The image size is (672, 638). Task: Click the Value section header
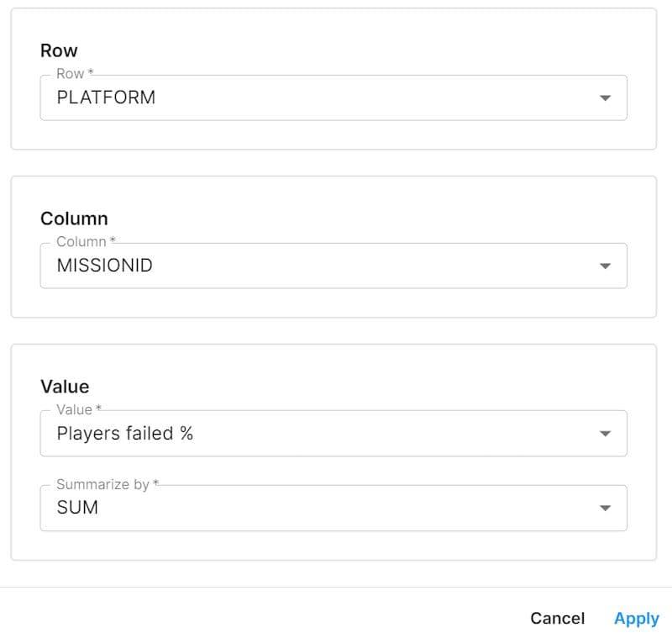point(66,387)
